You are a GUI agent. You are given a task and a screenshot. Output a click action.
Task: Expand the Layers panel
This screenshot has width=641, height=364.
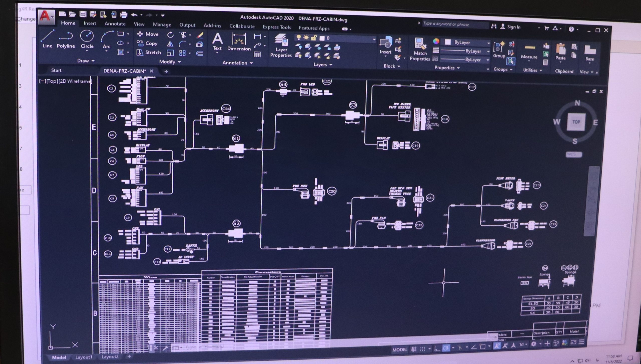pyautogui.click(x=323, y=65)
